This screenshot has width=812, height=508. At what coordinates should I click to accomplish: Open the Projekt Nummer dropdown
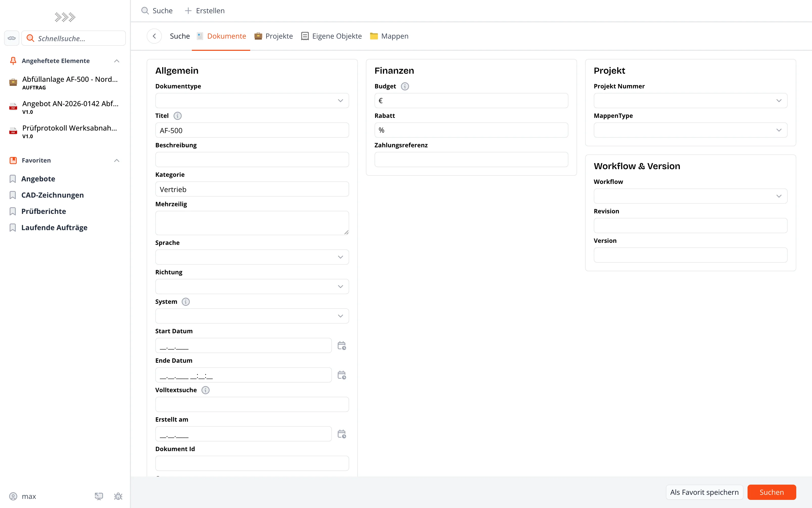pos(690,101)
